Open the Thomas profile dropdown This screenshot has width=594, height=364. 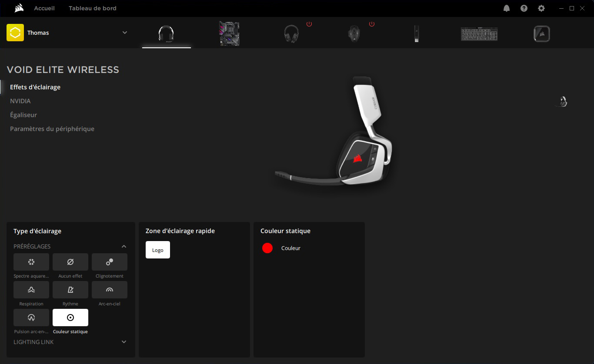pos(125,33)
